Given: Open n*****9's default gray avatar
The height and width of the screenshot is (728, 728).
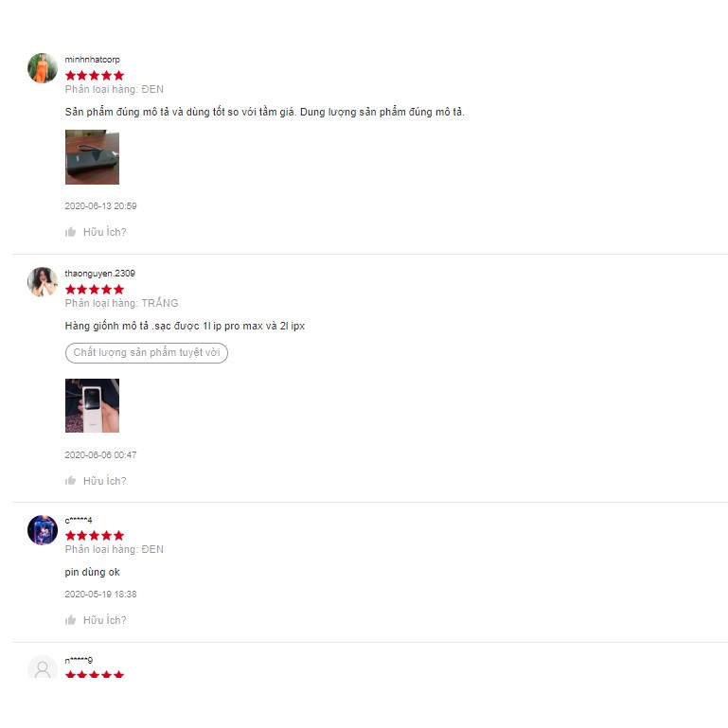Looking at the screenshot, I should click(43, 667).
